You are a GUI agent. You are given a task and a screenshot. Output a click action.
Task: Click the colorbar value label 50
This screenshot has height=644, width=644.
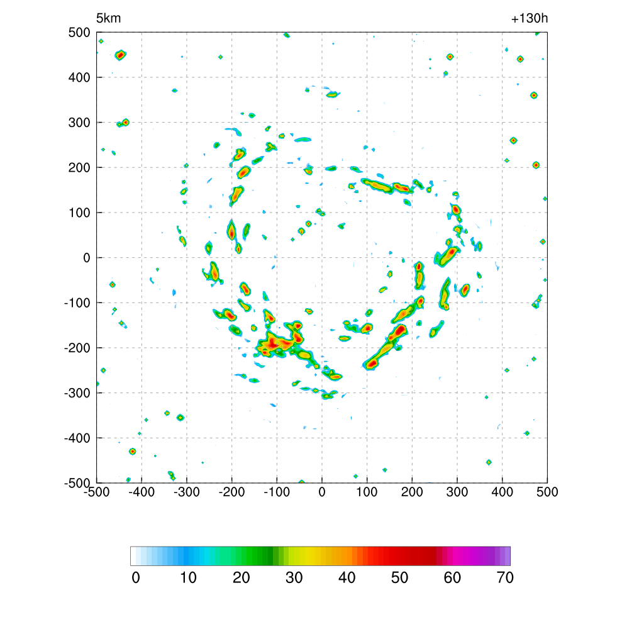tap(399, 578)
